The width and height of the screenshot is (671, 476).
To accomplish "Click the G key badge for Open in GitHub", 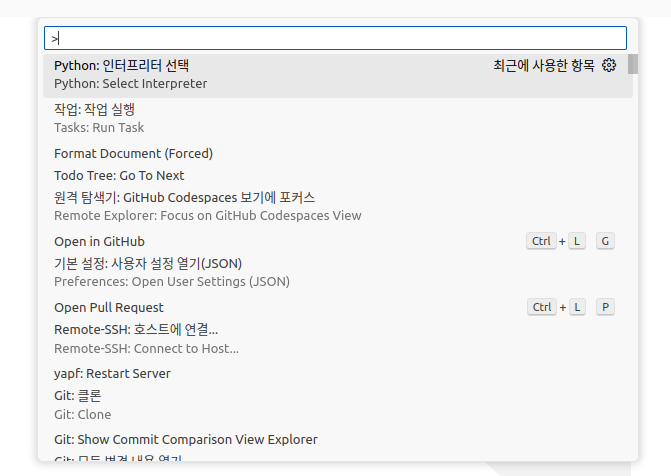I will point(605,241).
